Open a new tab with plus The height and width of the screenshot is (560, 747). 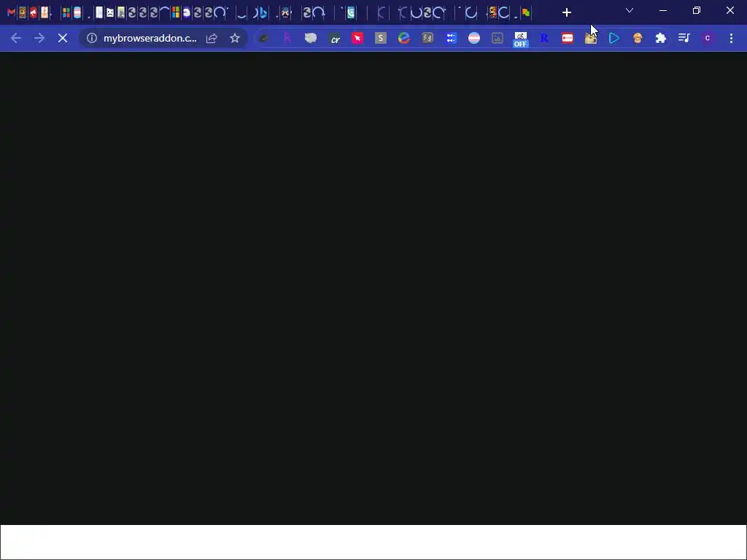[566, 13]
